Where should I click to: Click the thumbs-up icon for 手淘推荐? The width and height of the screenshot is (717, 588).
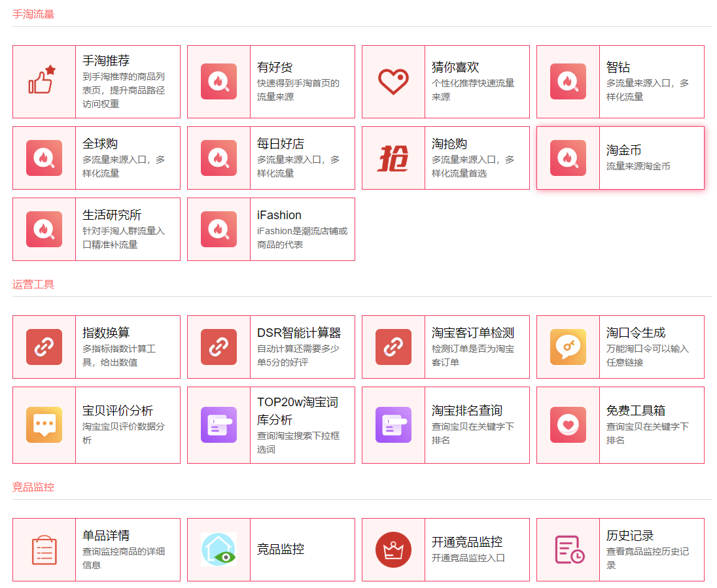42,80
